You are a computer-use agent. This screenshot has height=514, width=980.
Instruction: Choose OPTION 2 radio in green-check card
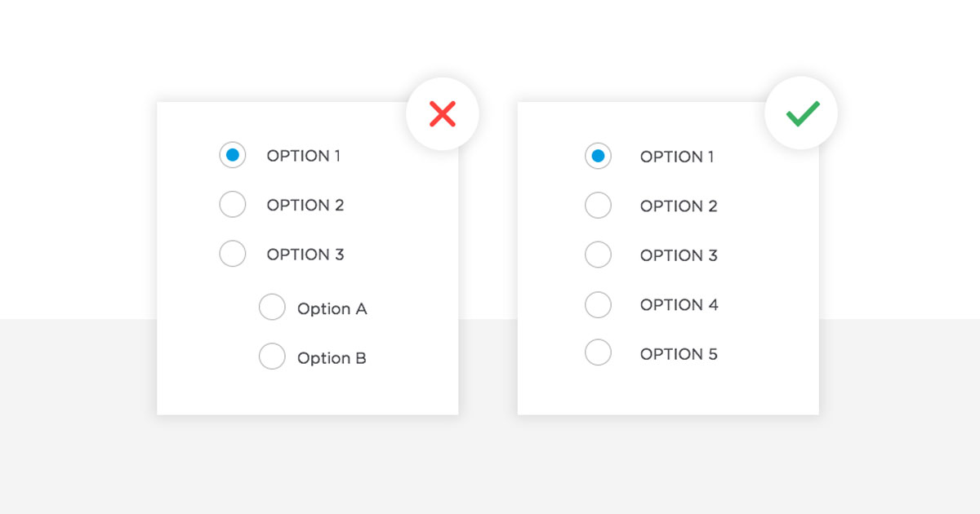coord(598,206)
